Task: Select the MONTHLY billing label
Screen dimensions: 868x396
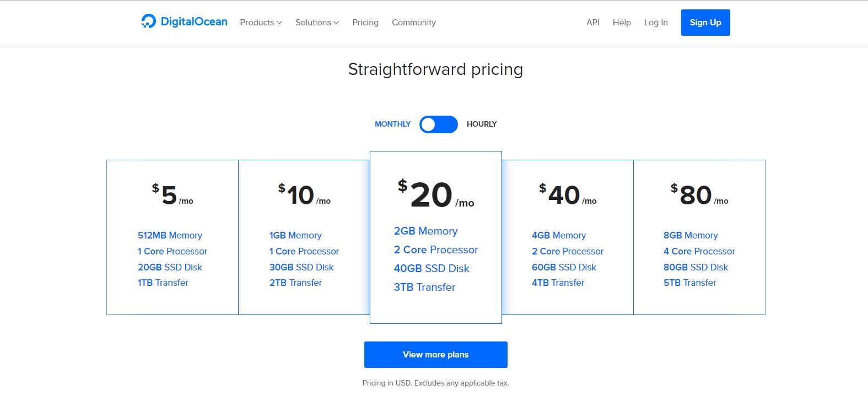Action: coord(392,124)
